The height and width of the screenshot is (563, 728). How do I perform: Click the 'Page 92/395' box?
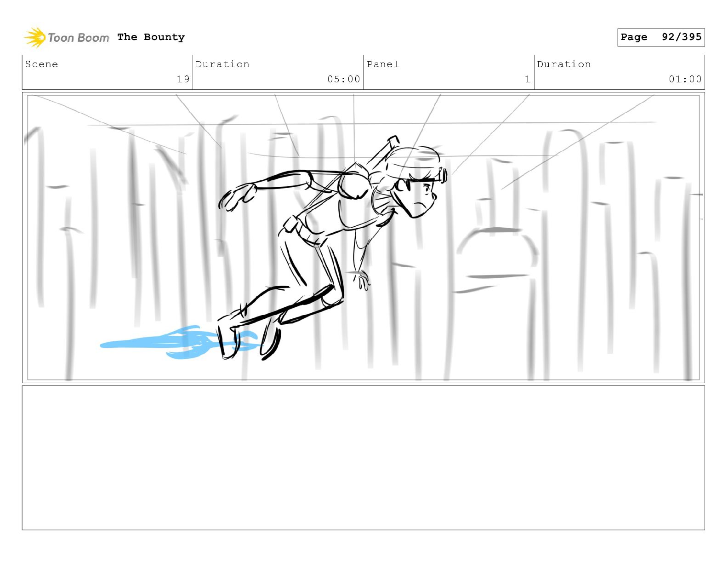(661, 37)
